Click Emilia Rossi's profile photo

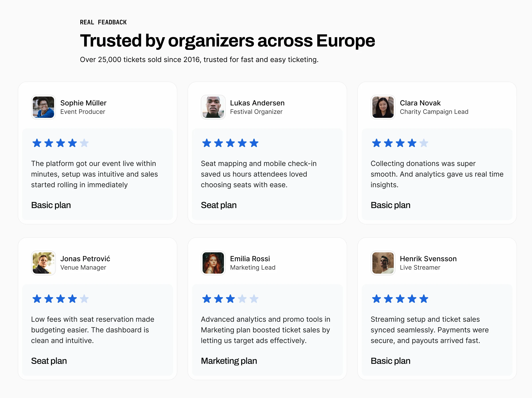pos(213,263)
